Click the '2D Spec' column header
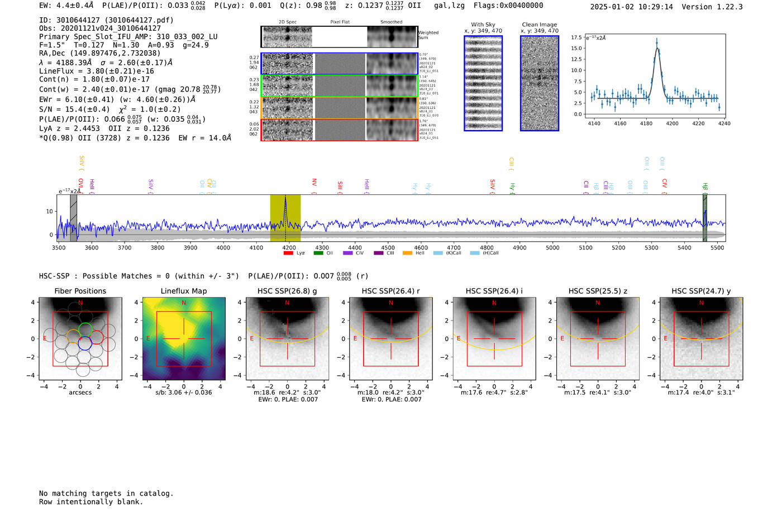 point(288,22)
